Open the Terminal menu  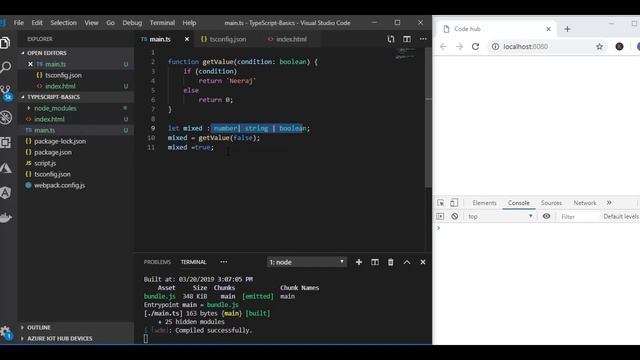point(162,23)
